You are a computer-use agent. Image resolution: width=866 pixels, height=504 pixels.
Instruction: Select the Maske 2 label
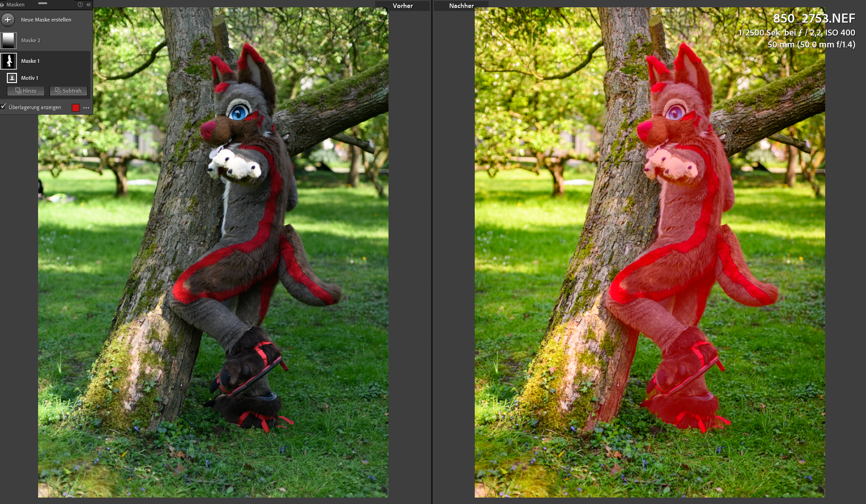[31, 40]
